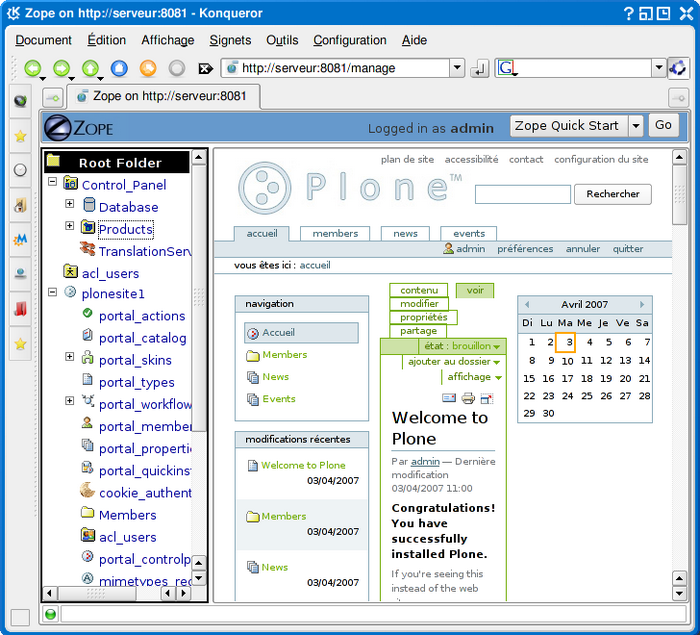Open the affichage dropdown menu

(474, 377)
